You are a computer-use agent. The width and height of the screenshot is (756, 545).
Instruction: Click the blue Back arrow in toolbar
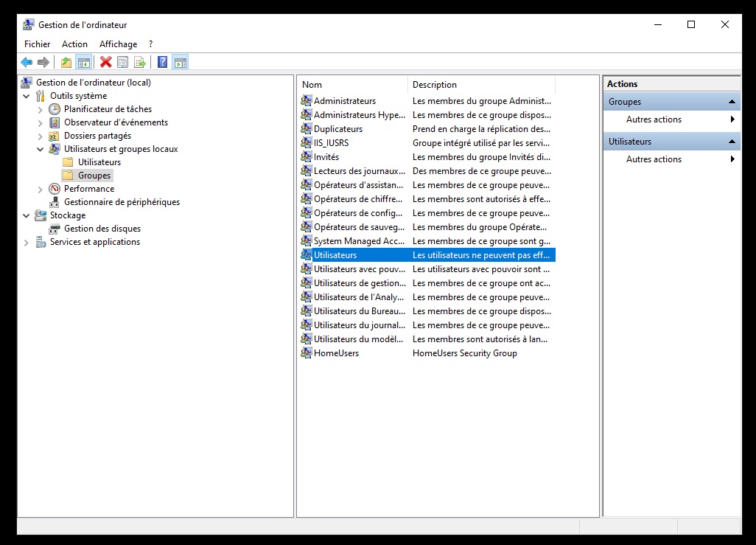coord(27,63)
